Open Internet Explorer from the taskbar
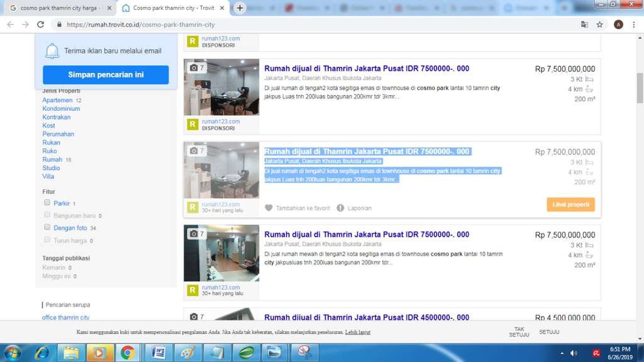The width and height of the screenshot is (644, 362). 42,352
